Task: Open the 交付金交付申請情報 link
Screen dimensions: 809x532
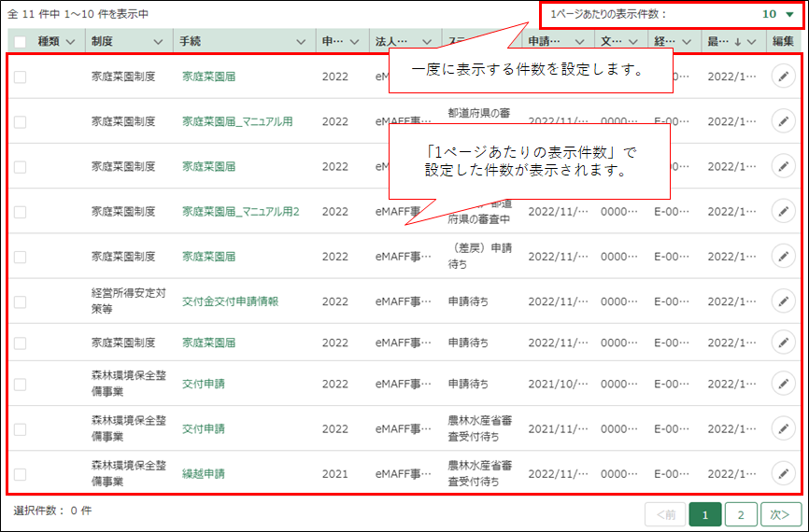Action: pos(230,301)
